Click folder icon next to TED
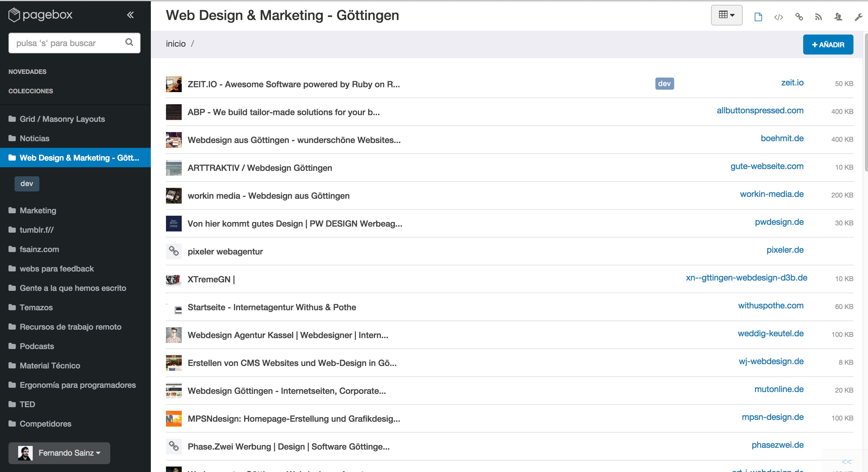Viewport: 868px width, 472px height. (x=12, y=404)
